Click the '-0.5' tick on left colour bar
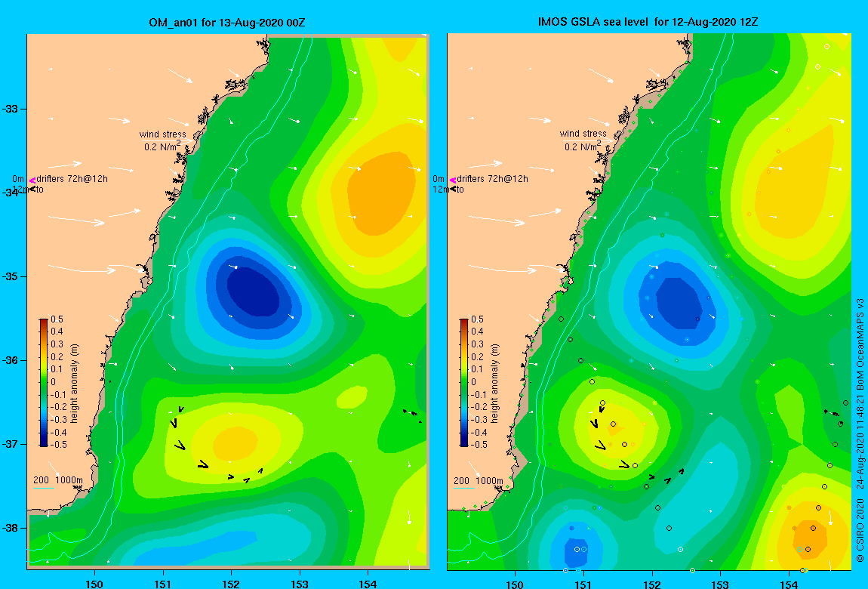This screenshot has height=589, width=868. [x=59, y=445]
